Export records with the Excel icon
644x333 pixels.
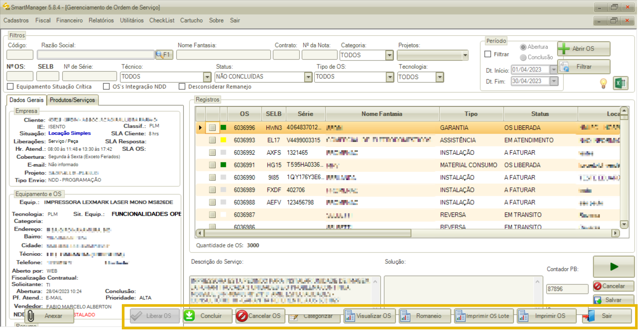click(620, 83)
